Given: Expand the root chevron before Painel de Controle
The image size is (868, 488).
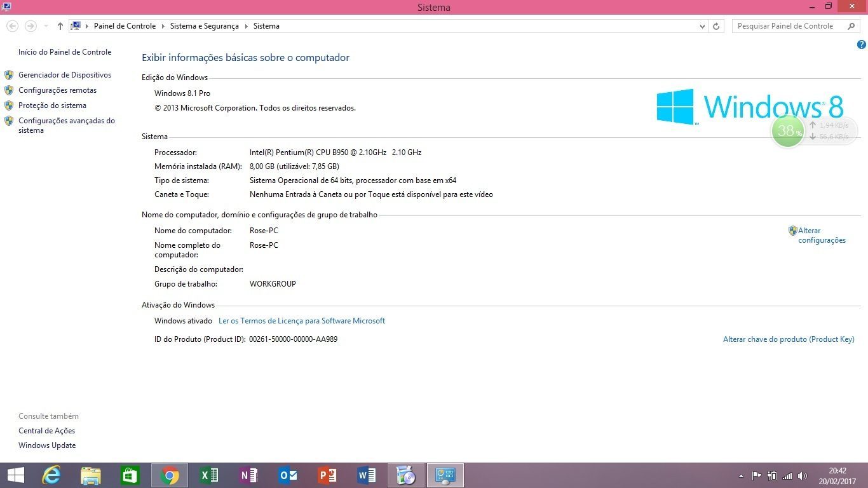Looking at the screenshot, I should [87, 26].
